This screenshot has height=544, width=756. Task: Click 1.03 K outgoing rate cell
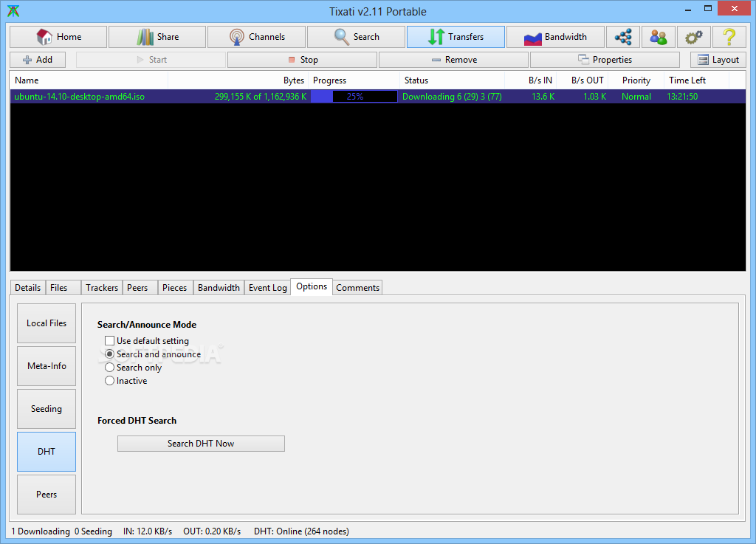click(x=594, y=97)
